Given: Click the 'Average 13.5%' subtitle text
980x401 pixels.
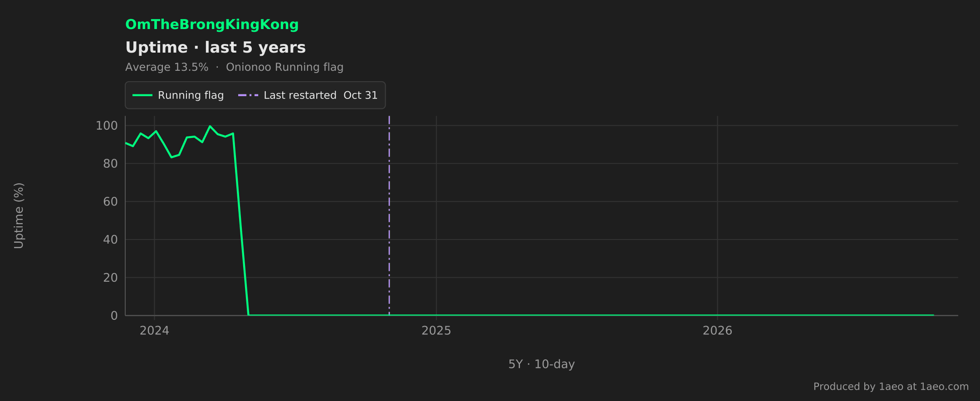Looking at the screenshot, I should [x=167, y=67].
